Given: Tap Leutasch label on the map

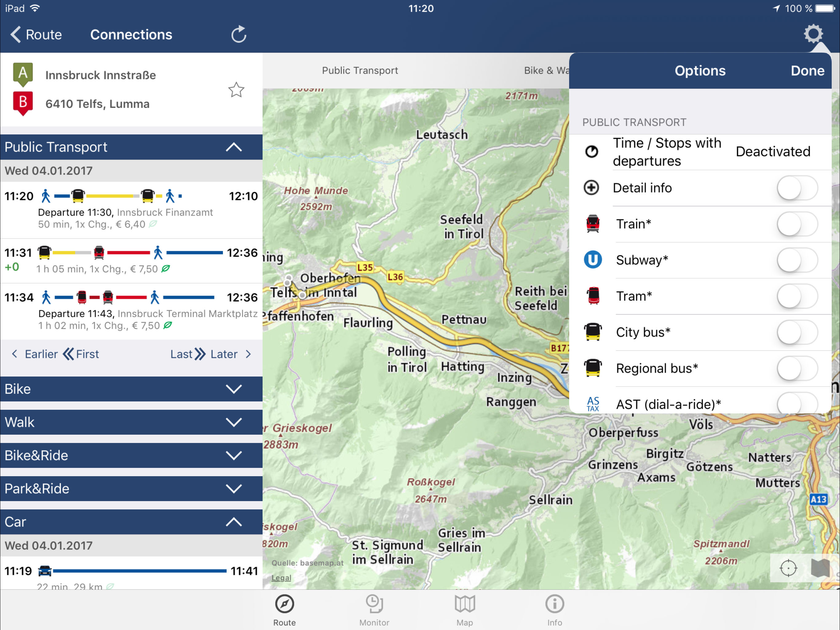Looking at the screenshot, I should coord(442,134).
